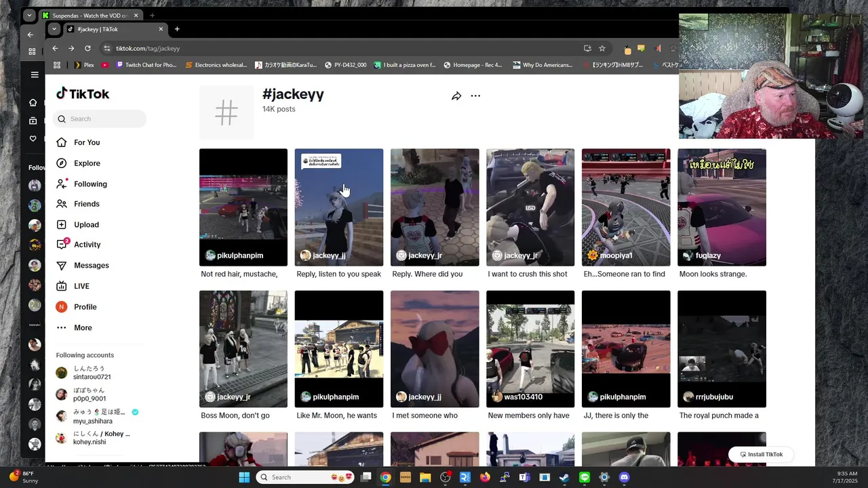868x488 pixels.
Task: Open the video captioned Boss Moon, don't go
Action: click(x=243, y=349)
